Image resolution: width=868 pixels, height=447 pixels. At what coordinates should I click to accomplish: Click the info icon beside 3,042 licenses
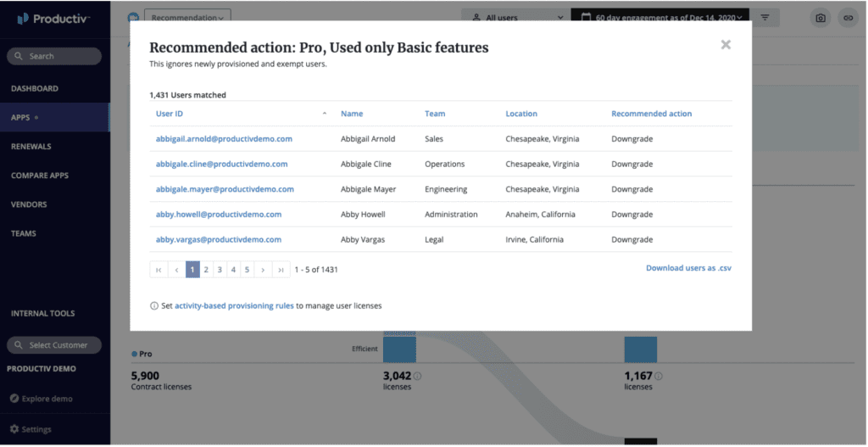point(417,376)
